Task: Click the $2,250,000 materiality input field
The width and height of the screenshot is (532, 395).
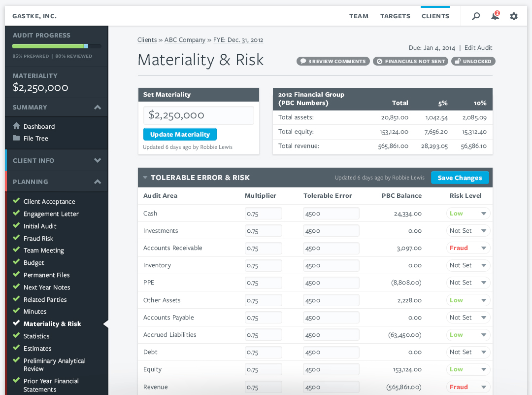Action: coord(199,115)
